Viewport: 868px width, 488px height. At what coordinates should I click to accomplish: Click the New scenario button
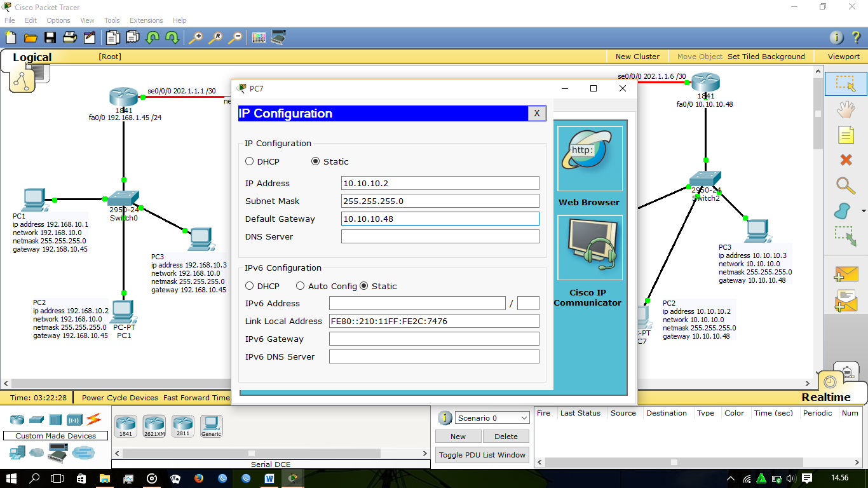coord(458,437)
